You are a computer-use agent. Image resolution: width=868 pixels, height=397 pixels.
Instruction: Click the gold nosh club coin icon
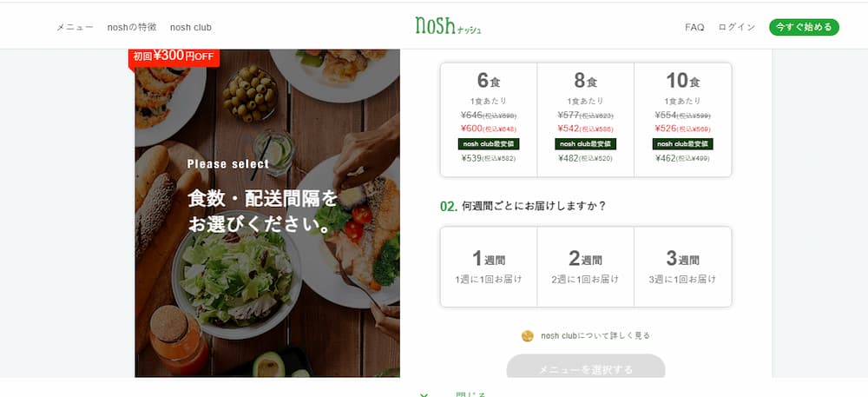(528, 335)
